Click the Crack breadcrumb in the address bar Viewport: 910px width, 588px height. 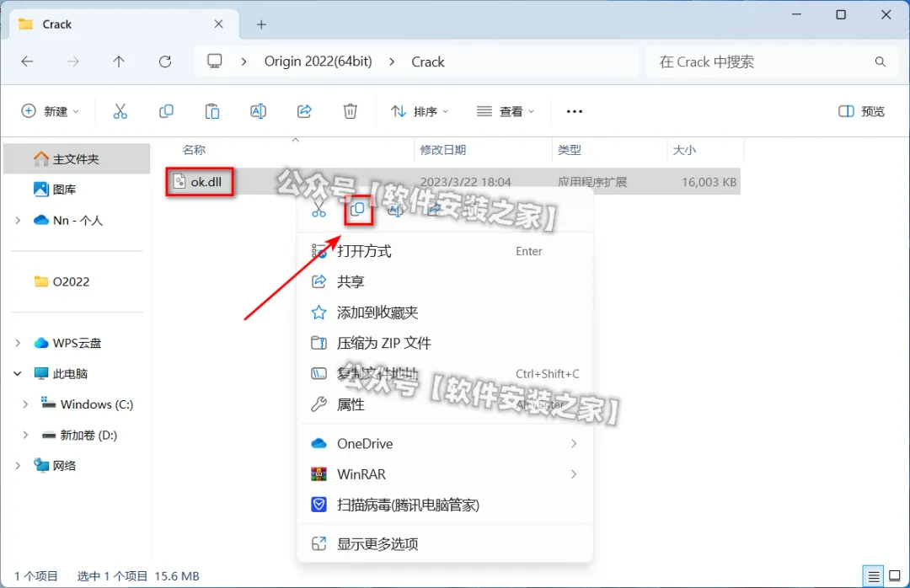tap(428, 61)
